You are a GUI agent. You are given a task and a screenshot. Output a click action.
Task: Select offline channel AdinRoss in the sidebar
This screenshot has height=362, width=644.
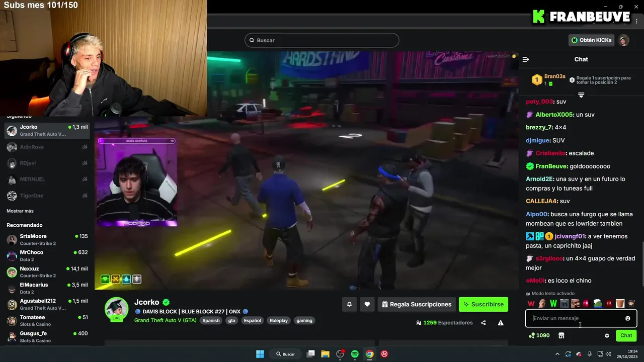(x=47, y=147)
